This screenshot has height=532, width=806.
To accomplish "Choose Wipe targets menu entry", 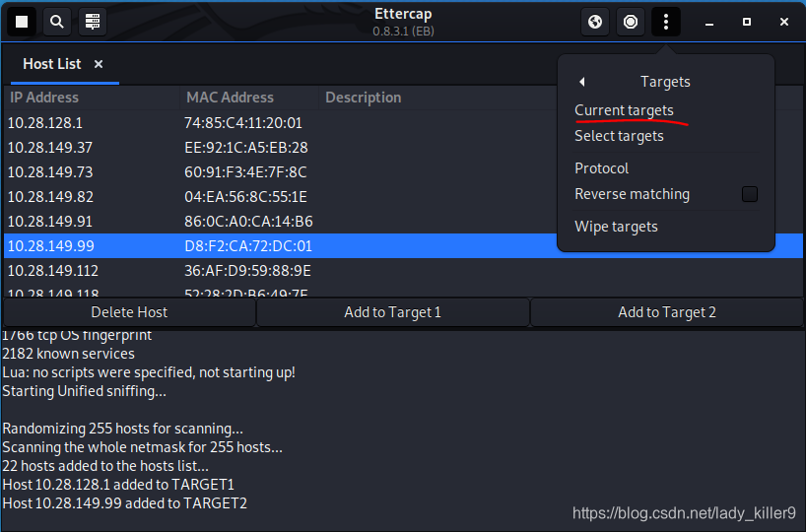I will (x=616, y=227).
